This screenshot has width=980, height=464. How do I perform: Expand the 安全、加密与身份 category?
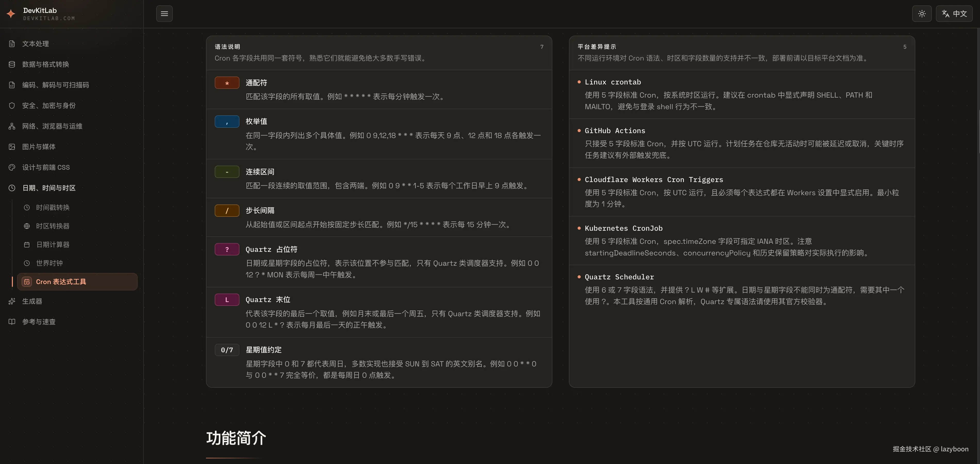point(71,105)
